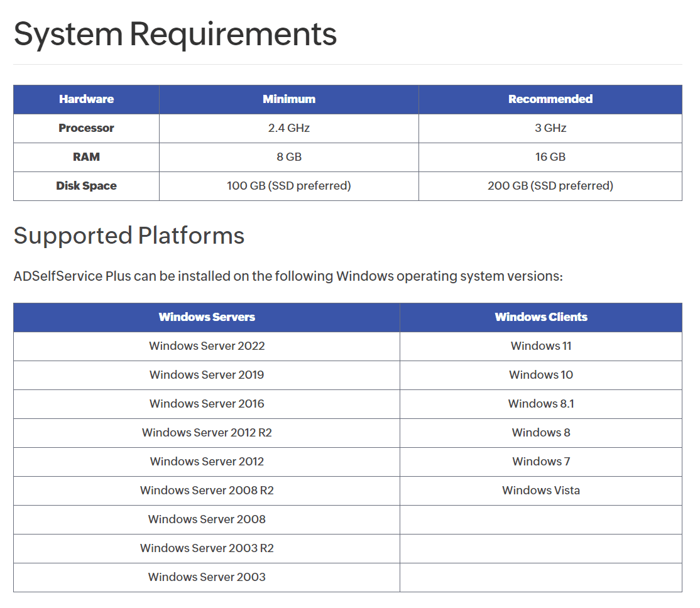This screenshot has width=700, height=608.
Task: Select the Windows Servers column header
Action: [x=207, y=317]
